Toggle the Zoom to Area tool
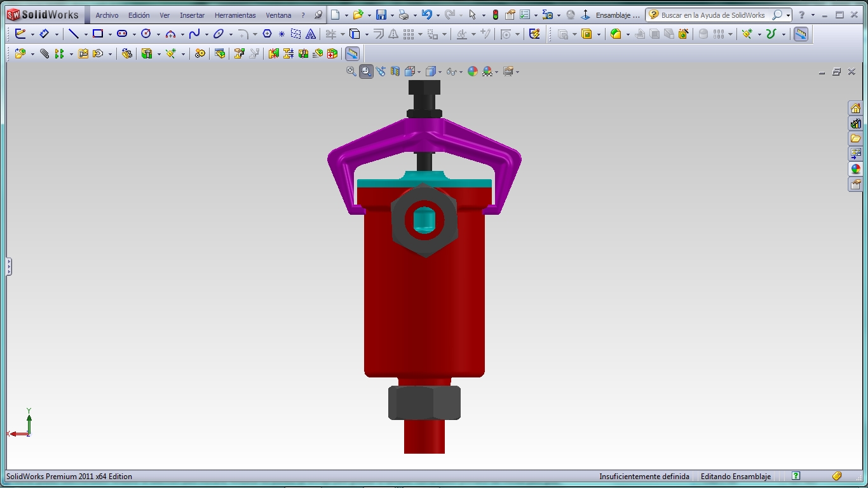Viewport: 868px width, 488px height. point(366,71)
